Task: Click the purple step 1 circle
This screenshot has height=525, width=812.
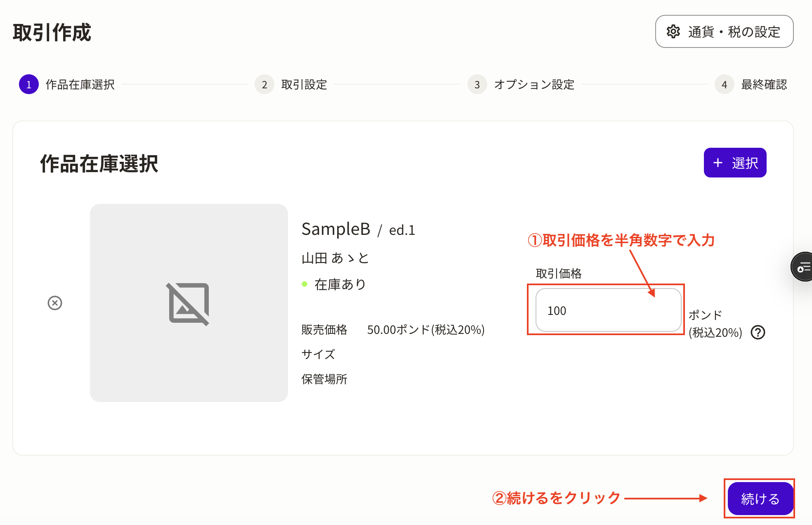Action: pos(28,85)
